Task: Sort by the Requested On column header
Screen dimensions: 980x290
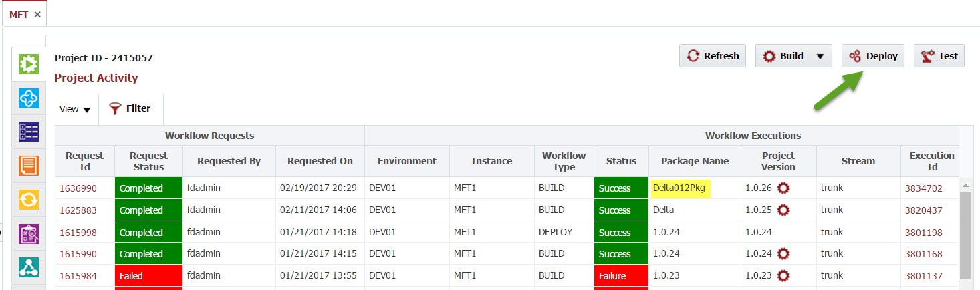Action: 320,161
